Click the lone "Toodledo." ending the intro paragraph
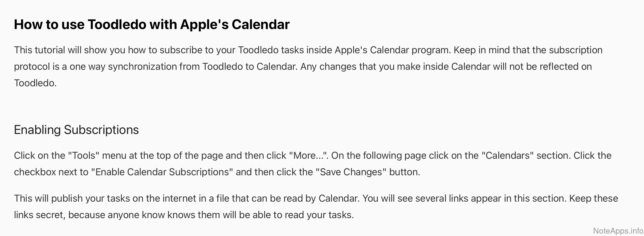The width and height of the screenshot is (644, 236). coord(35,83)
